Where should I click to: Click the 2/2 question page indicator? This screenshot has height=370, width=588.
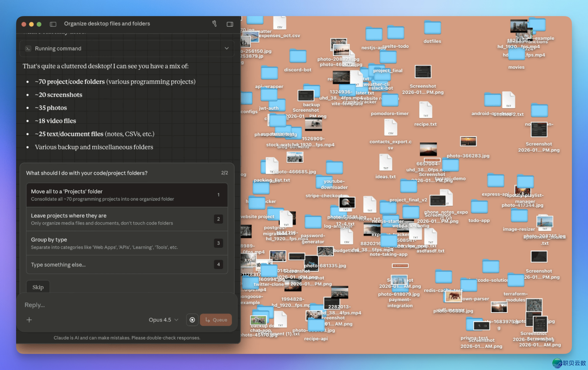(224, 173)
